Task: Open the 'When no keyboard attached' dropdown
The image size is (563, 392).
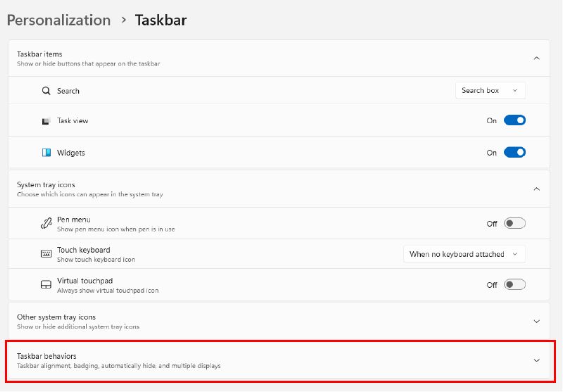Action: click(x=464, y=254)
